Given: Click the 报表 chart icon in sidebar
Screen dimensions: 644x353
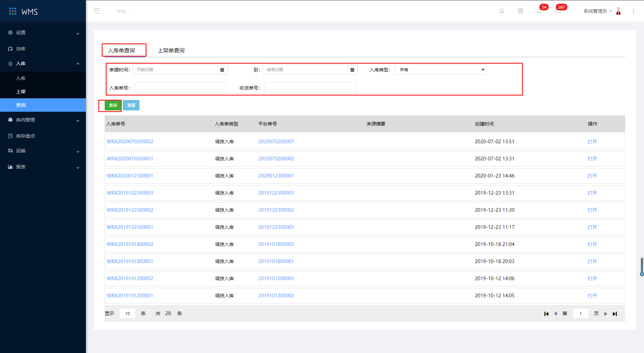Looking at the screenshot, I should pos(10,167).
